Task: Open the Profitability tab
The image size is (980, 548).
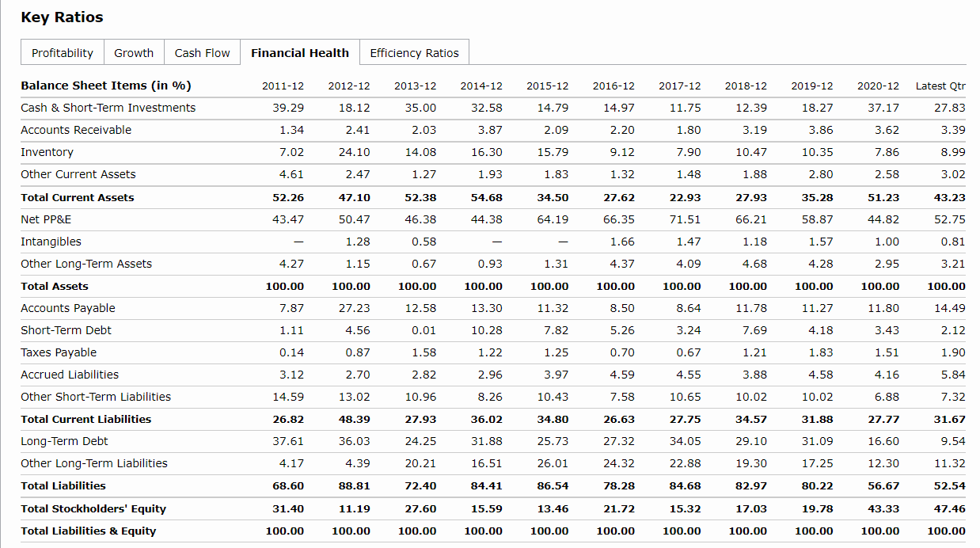Action: pyautogui.click(x=63, y=53)
